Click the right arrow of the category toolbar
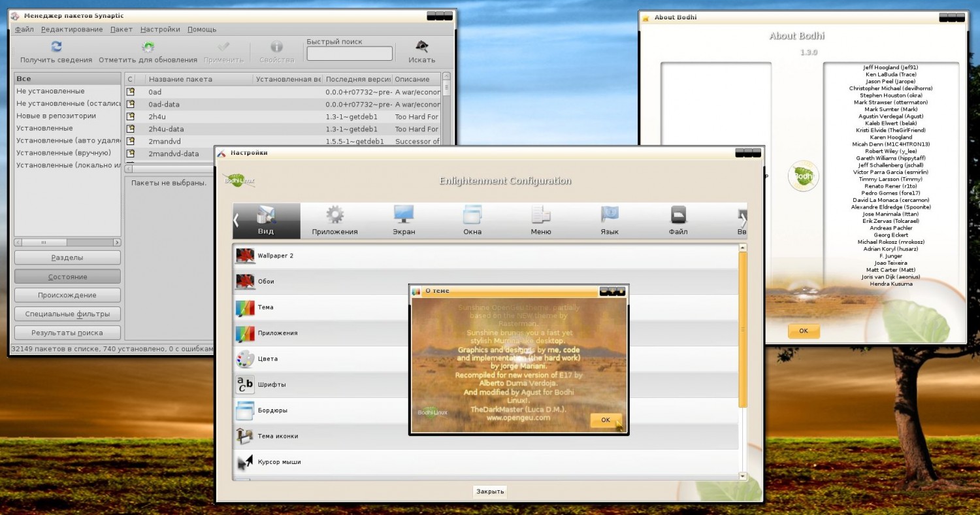Viewport: 980px width, 515px height. [x=742, y=220]
